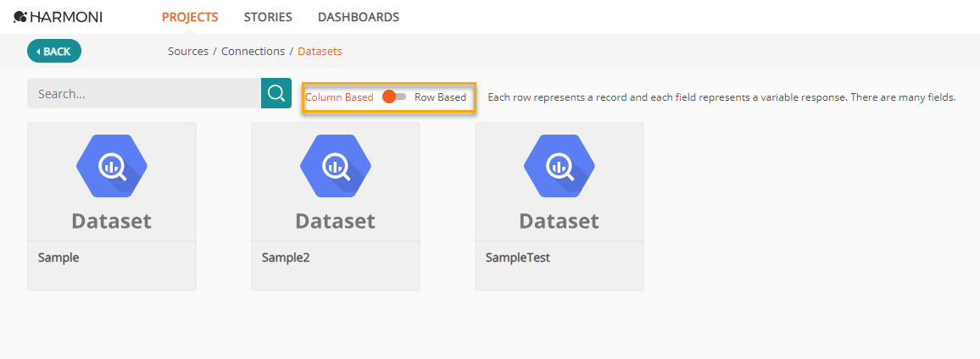980x359 pixels.
Task: Navigate to Connections in breadcrumb
Action: point(253,51)
